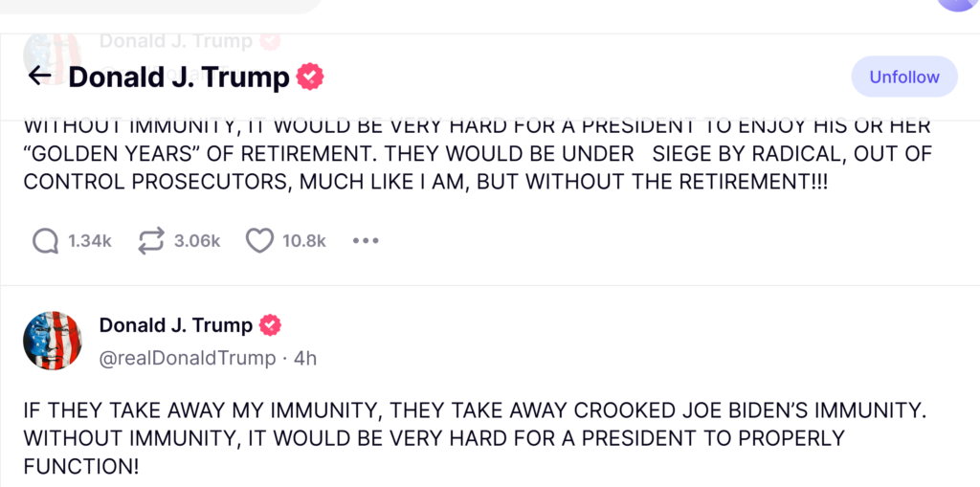This screenshot has height=487, width=980.
Task: Click the Donald J. Trump header title
Action: (x=179, y=77)
